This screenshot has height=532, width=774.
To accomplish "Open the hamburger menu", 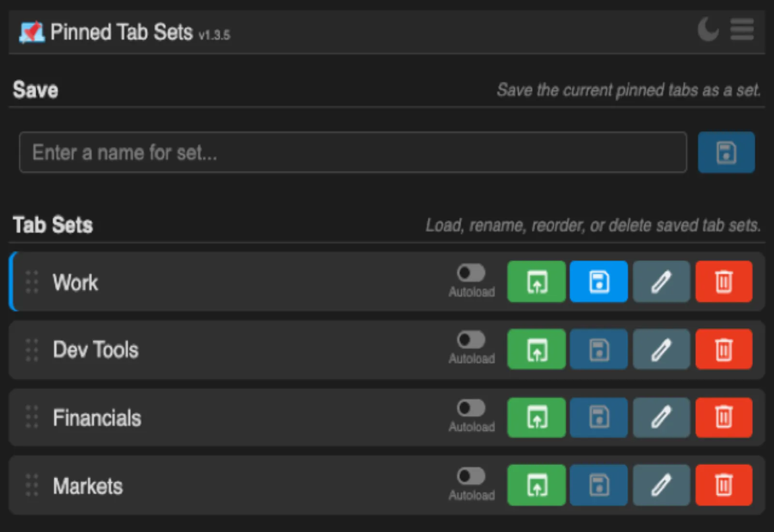I will click(742, 30).
